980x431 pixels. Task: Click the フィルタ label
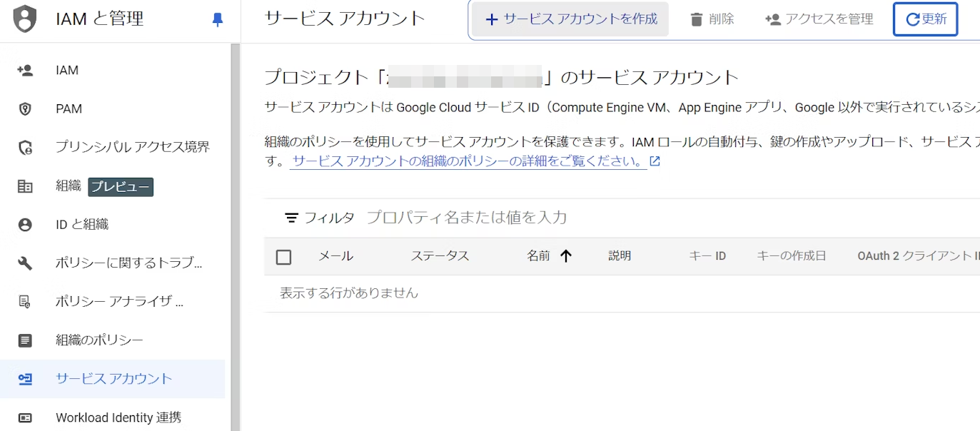click(329, 218)
